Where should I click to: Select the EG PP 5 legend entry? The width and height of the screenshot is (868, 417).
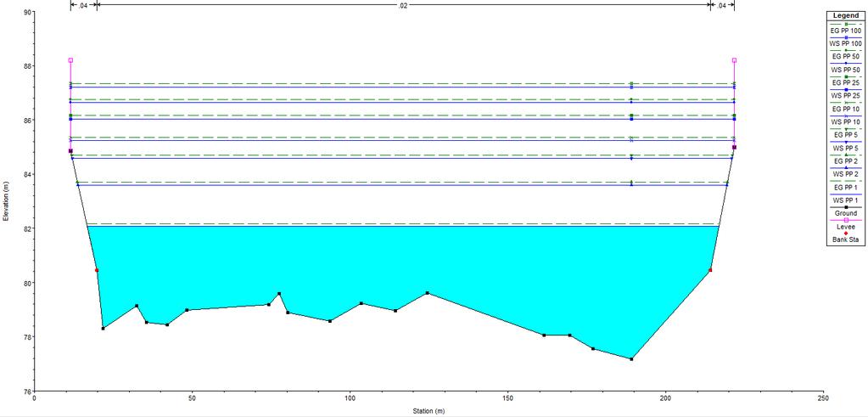pyautogui.click(x=846, y=134)
